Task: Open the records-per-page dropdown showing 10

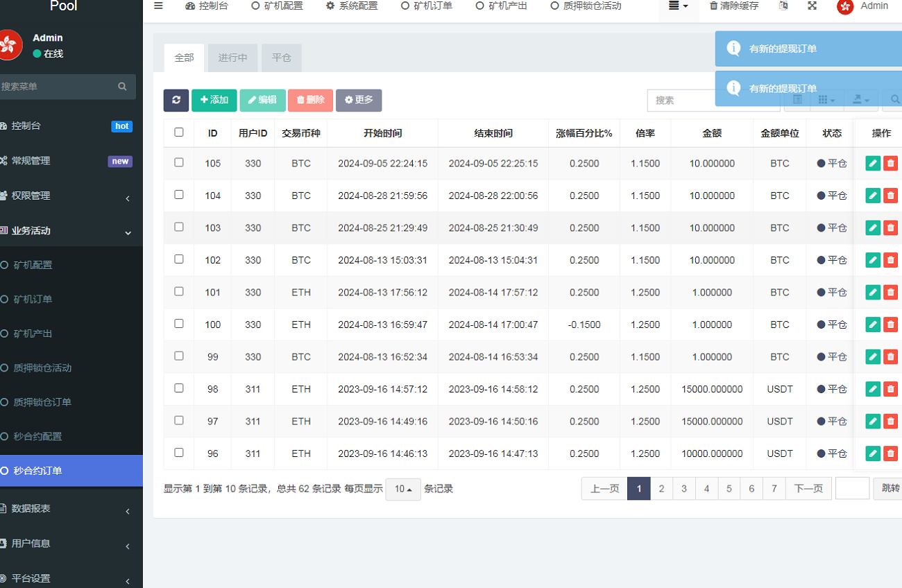Action: point(403,489)
